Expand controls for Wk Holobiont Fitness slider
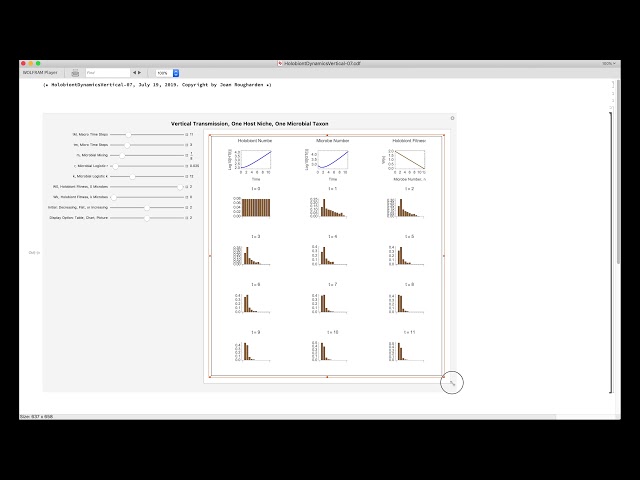This screenshot has width=640, height=480. [187, 197]
